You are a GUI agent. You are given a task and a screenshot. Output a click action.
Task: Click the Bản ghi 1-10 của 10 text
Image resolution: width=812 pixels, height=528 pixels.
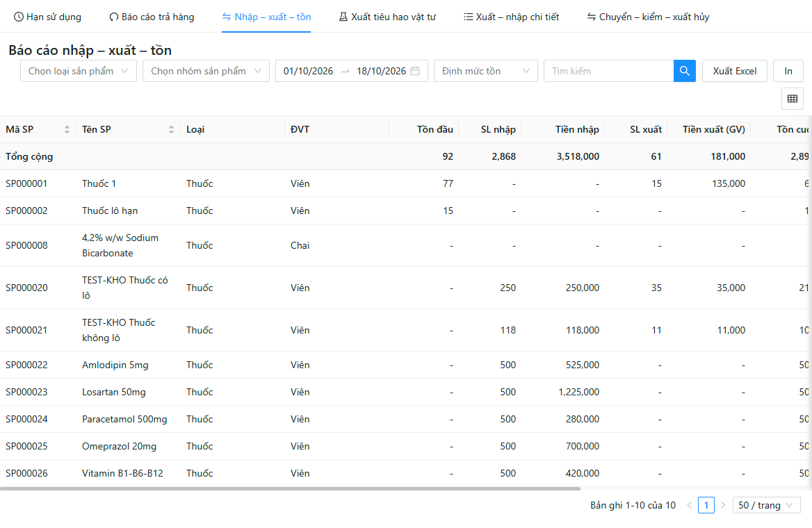(633, 505)
